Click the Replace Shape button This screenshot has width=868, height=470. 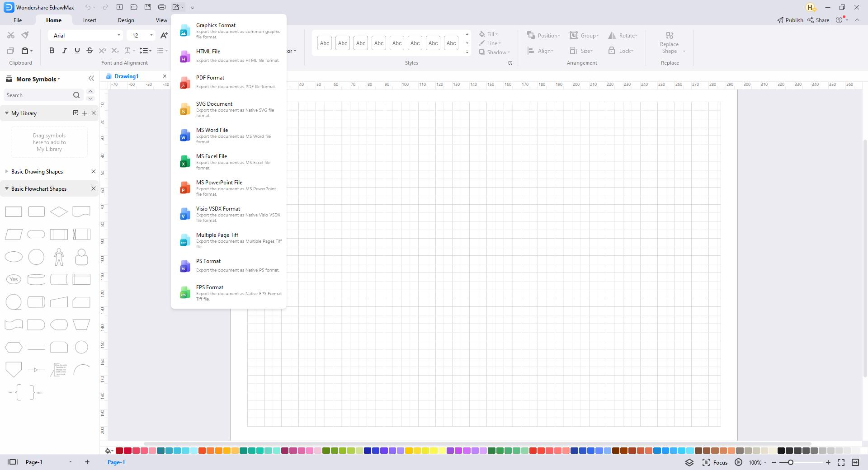tap(670, 43)
